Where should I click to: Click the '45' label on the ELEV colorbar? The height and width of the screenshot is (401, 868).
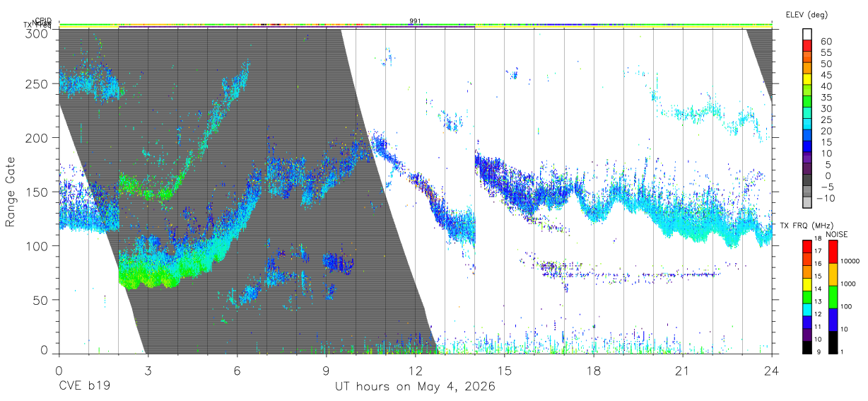pos(826,75)
